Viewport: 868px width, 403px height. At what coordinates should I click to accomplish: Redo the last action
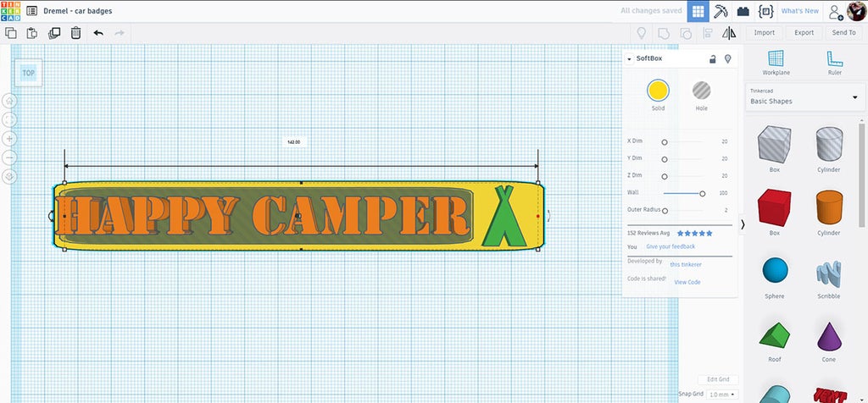120,33
